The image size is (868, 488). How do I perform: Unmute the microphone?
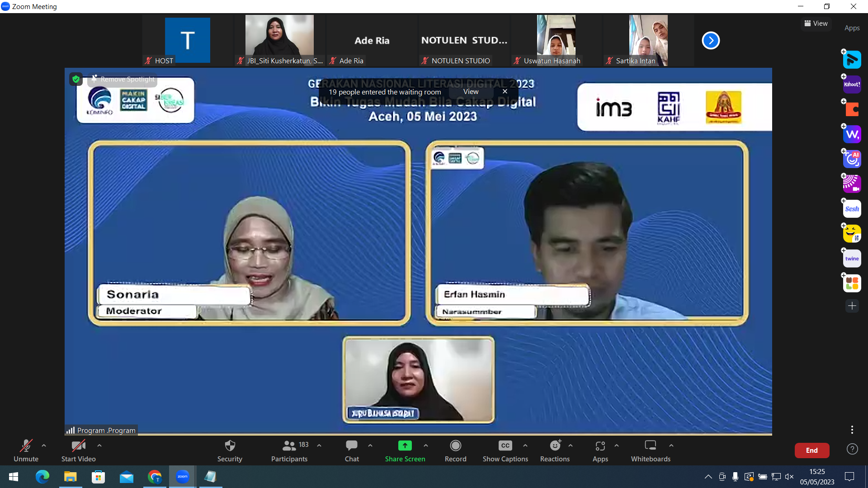click(26, 451)
